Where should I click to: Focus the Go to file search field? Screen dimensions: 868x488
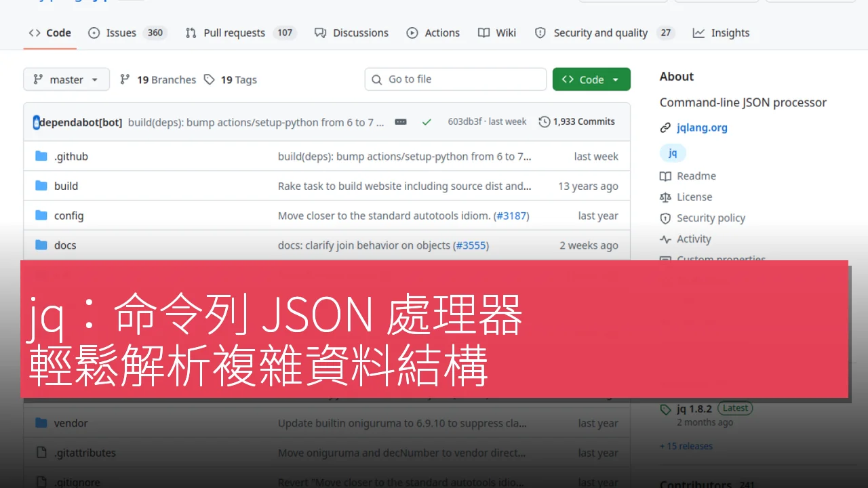tap(456, 79)
